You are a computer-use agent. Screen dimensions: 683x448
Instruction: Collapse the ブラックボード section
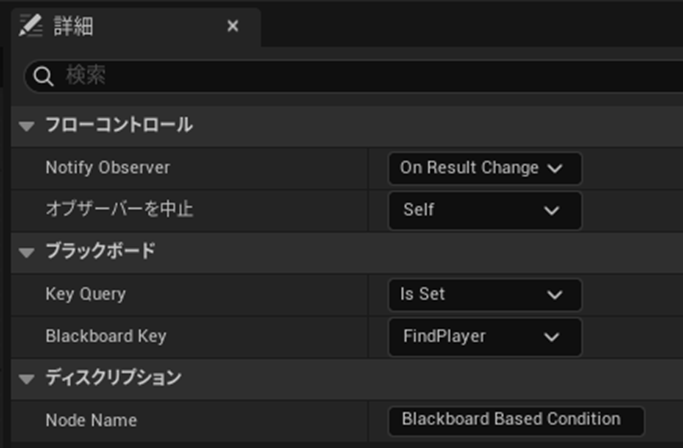(x=27, y=252)
